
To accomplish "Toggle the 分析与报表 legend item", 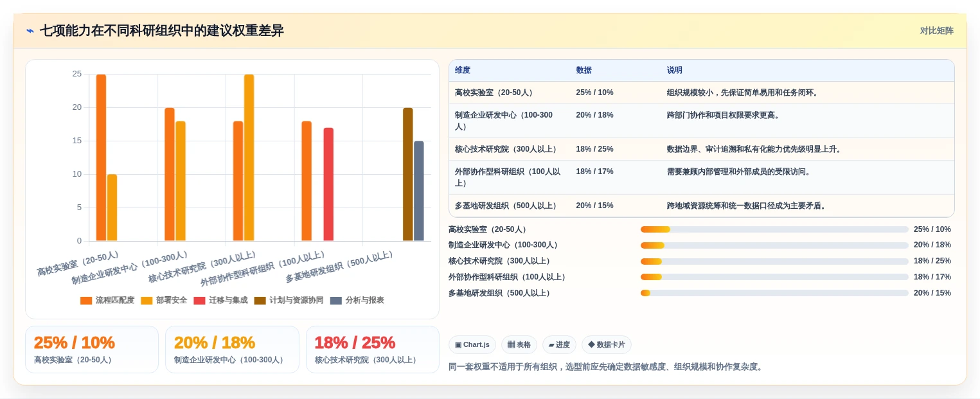I will click(357, 300).
